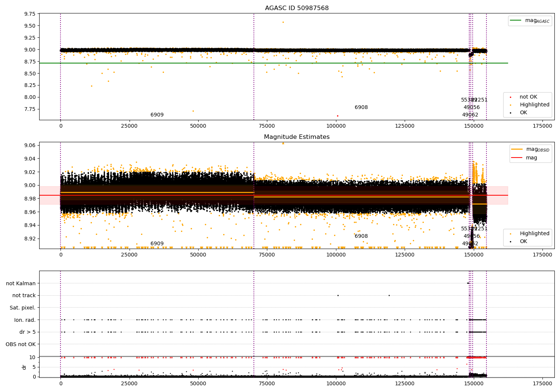560x392 pixels.
Task: Click the '8.98' y-tick in Magnitude Estimates plot
Action: point(30,199)
